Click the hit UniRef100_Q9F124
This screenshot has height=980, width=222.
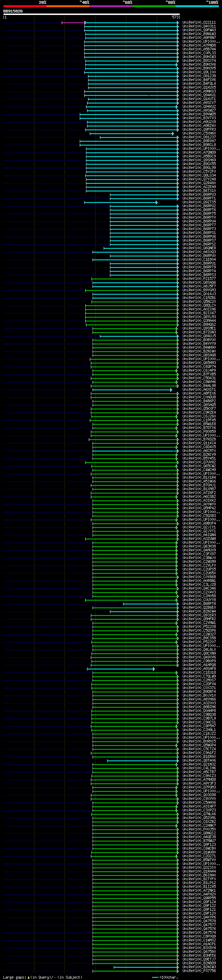199,902
